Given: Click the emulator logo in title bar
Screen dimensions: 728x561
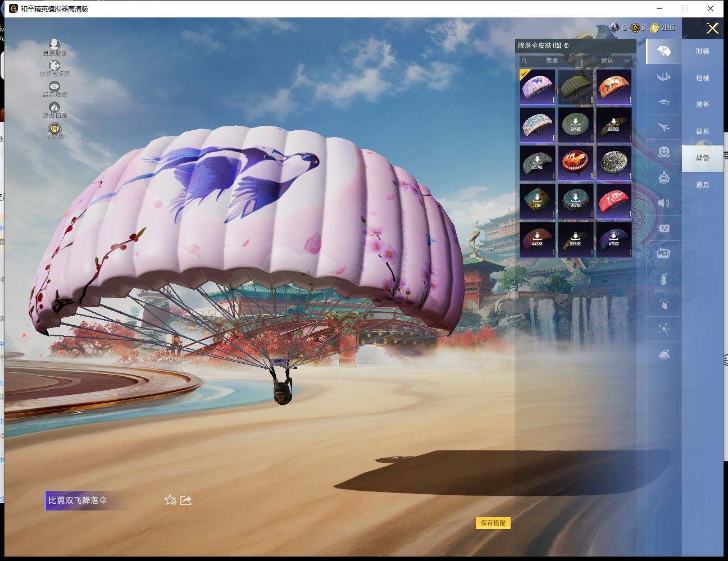Looking at the screenshot, I should click(x=13, y=8).
